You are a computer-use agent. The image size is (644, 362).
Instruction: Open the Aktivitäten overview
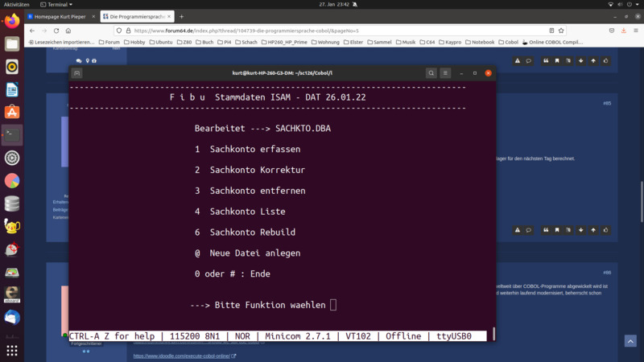click(16, 4)
